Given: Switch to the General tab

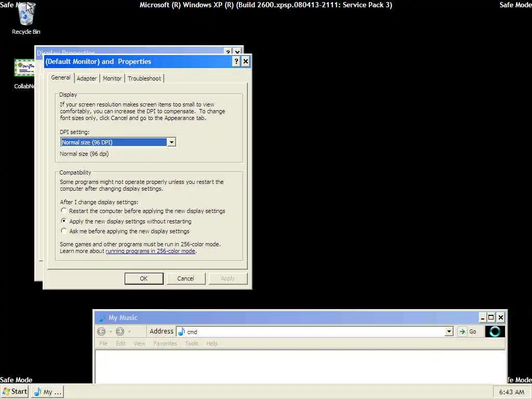Looking at the screenshot, I should [61, 78].
